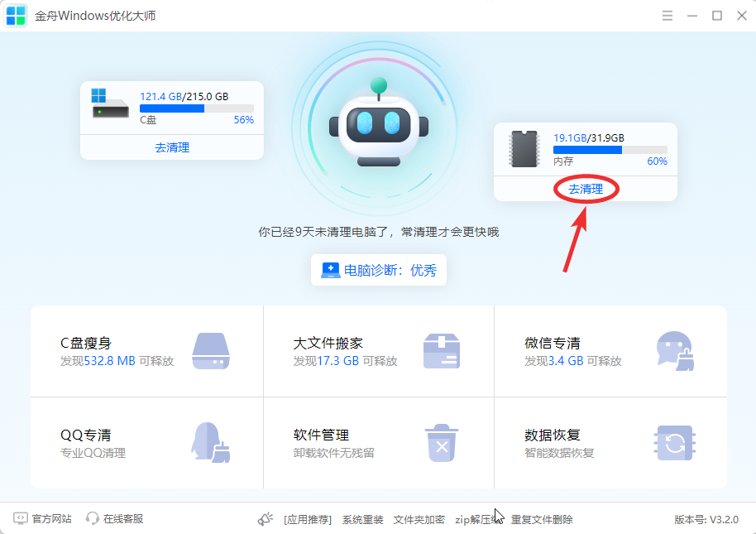
Task: Open the 软件管理 feature title
Action: [x=321, y=435]
